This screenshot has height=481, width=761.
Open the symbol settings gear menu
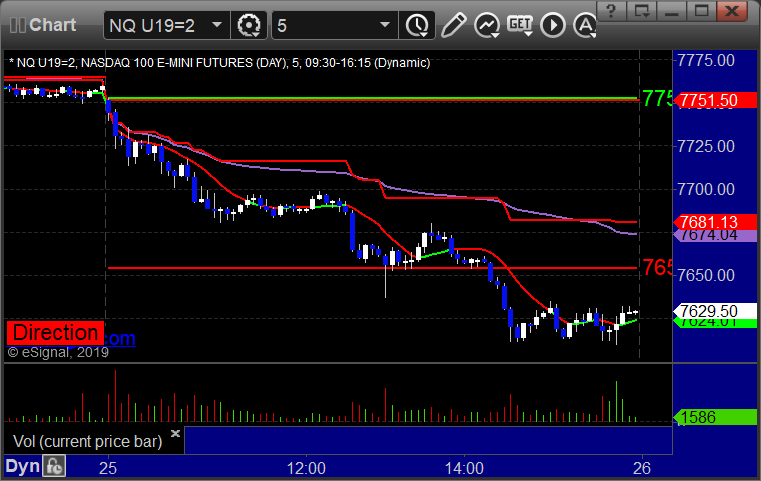pyautogui.click(x=249, y=25)
